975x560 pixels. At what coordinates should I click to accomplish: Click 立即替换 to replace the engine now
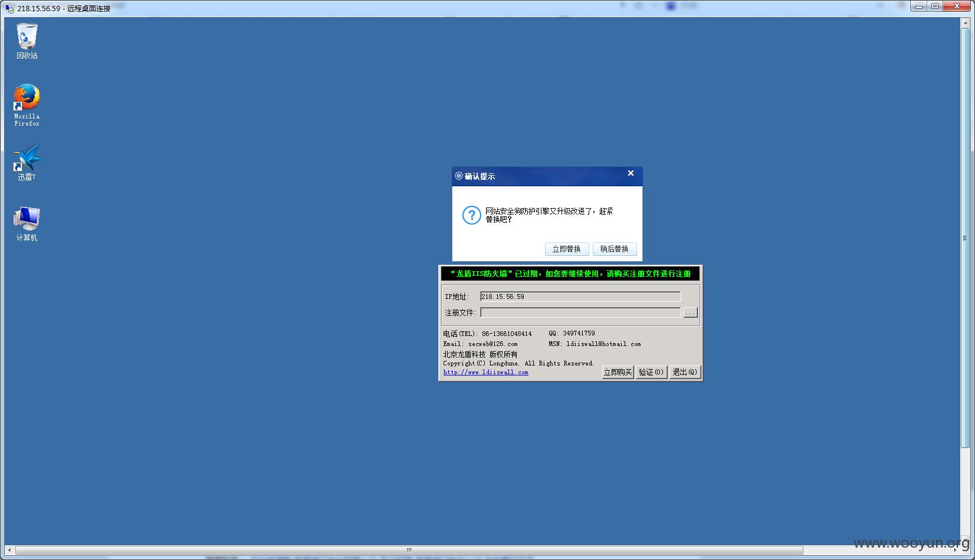[566, 249]
